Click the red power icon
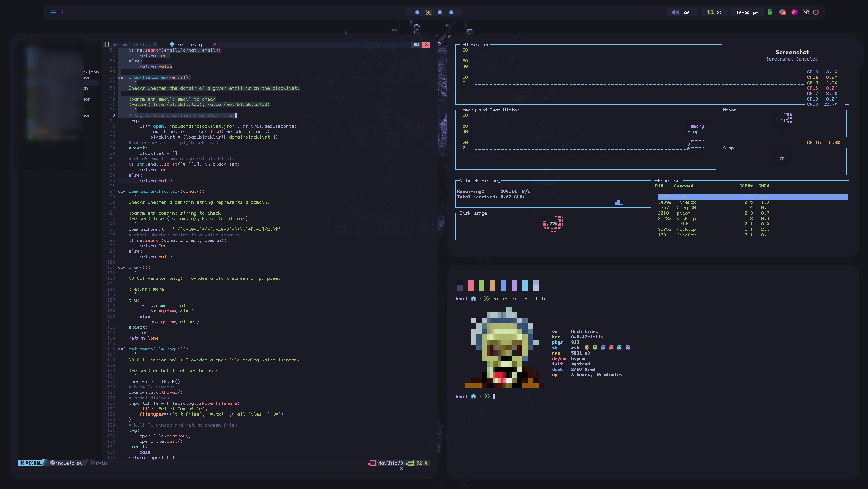Image resolution: width=868 pixels, height=489 pixels. 816,12
